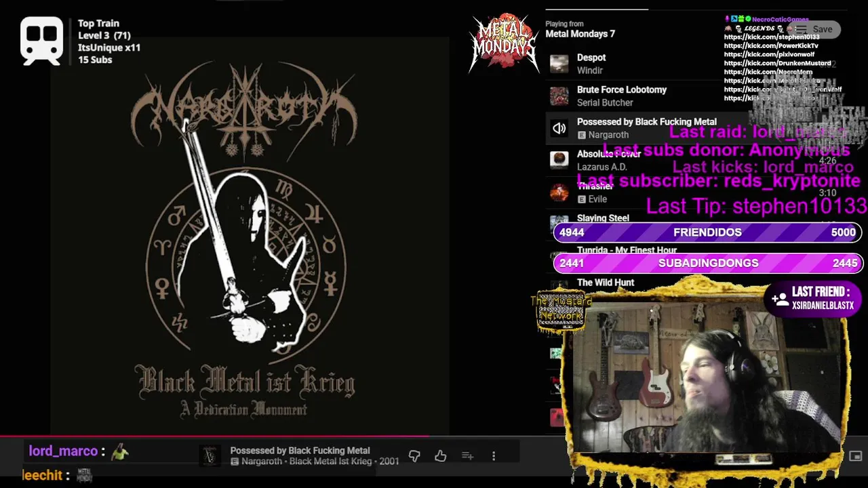Open Evile artist link in queue
The height and width of the screenshot is (488, 868).
point(597,199)
